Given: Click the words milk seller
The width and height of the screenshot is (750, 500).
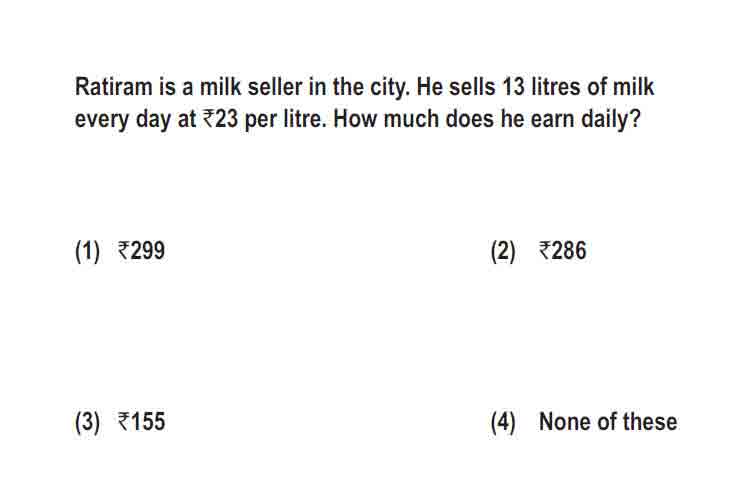Looking at the screenshot, I should tap(251, 87).
